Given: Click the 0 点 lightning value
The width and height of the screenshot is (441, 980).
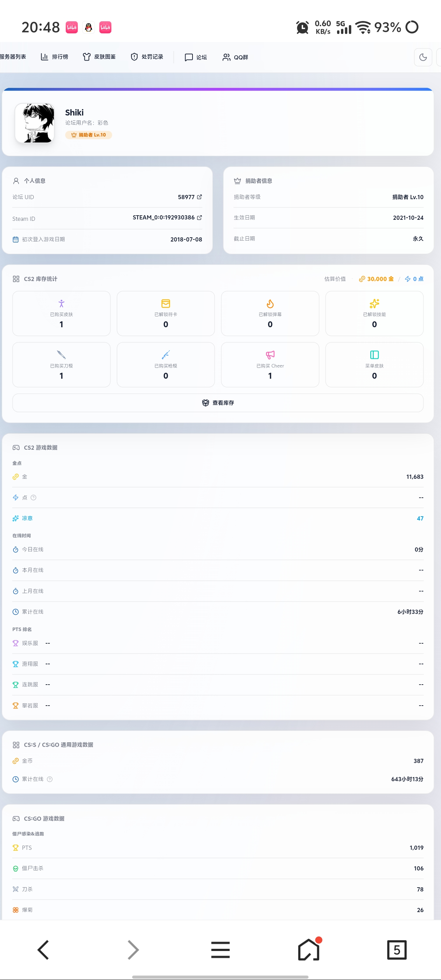Looking at the screenshot, I should click(x=414, y=279).
